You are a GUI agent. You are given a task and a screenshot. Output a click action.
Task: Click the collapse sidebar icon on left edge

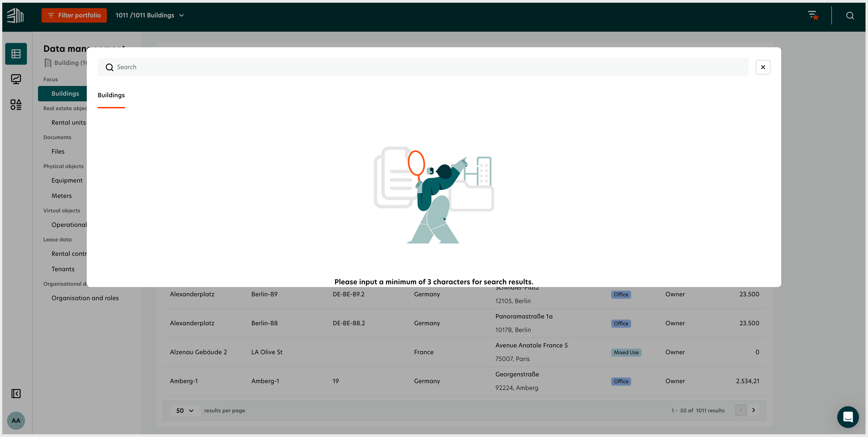click(16, 394)
